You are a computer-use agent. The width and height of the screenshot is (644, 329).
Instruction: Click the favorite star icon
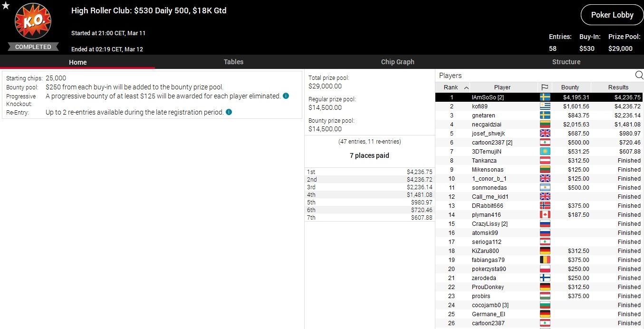[5, 6]
